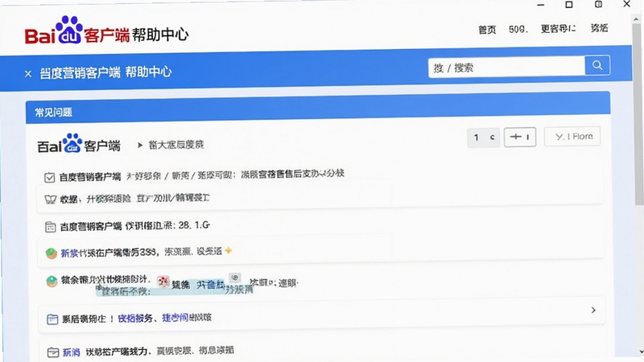Open the blue link starting 新 on 333 row

69,253
